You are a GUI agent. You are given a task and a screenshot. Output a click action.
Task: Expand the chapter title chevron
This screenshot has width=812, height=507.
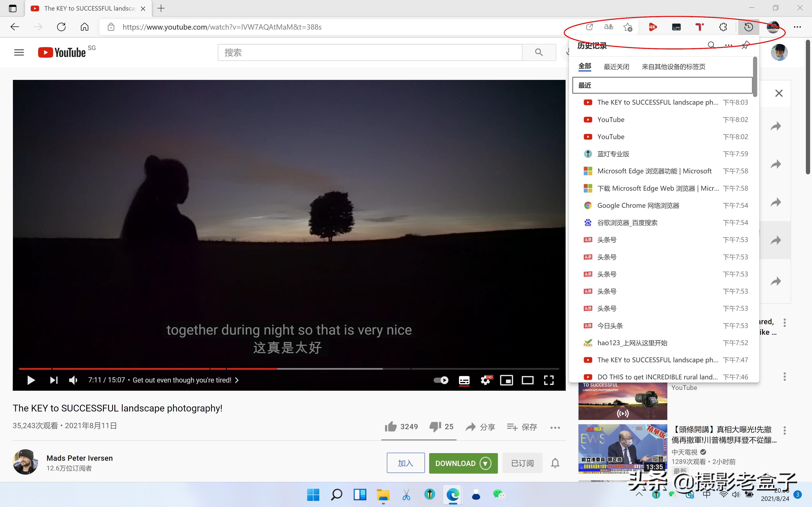(237, 380)
